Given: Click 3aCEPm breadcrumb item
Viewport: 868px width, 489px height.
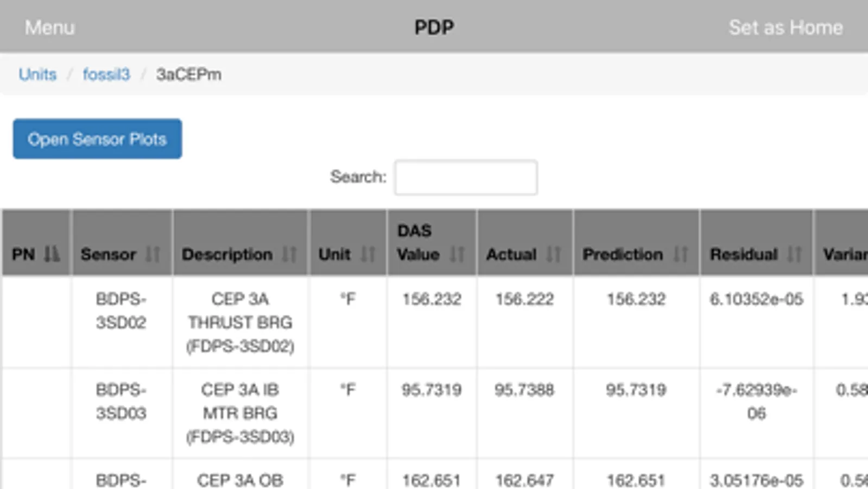Looking at the screenshot, I should pyautogui.click(x=188, y=74).
